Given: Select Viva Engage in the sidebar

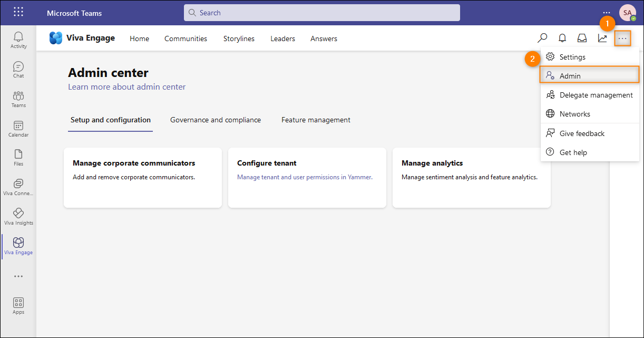Looking at the screenshot, I should tap(18, 246).
